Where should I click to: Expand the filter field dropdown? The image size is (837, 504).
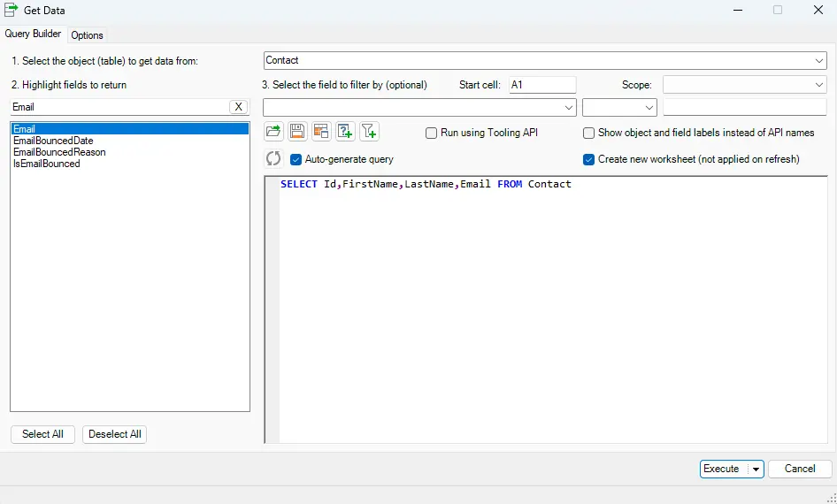pyautogui.click(x=569, y=107)
